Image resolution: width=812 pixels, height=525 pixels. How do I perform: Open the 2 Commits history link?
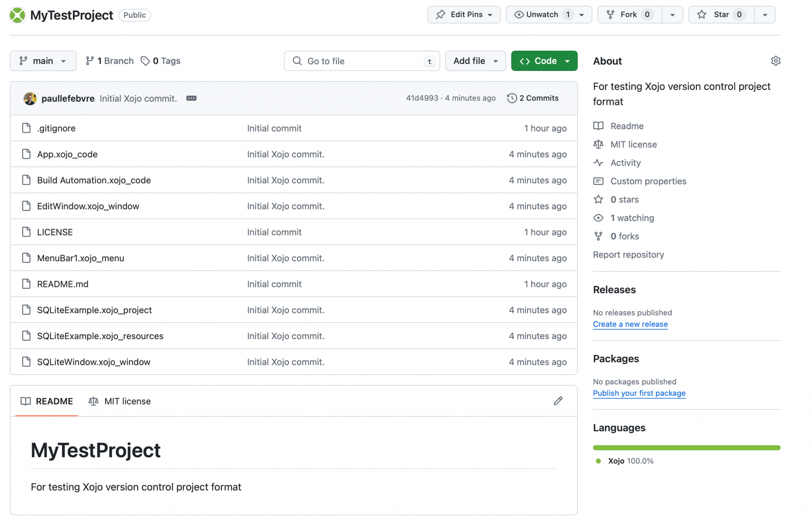pos(532,98)
